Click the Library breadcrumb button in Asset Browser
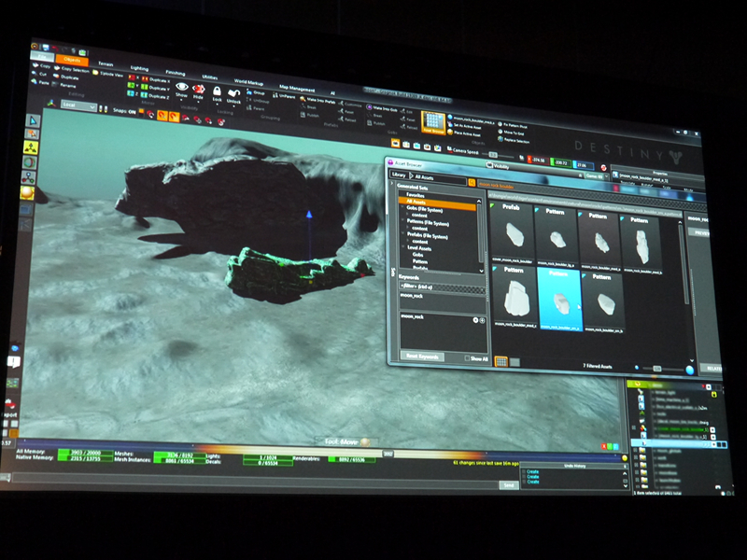The height and width of the screenshot is (560, 747). [399, 175]
